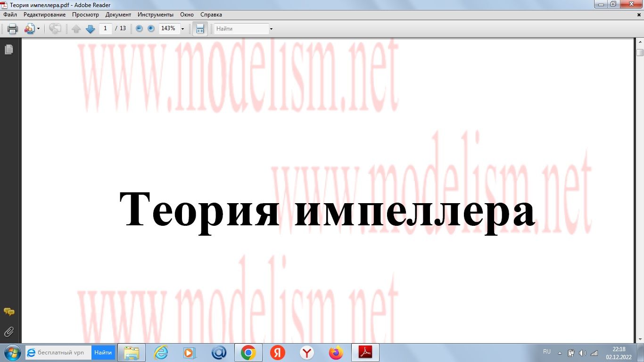Open the Справка menu item
This screenshot has width=644, height=362.
[x=211, y=15]
